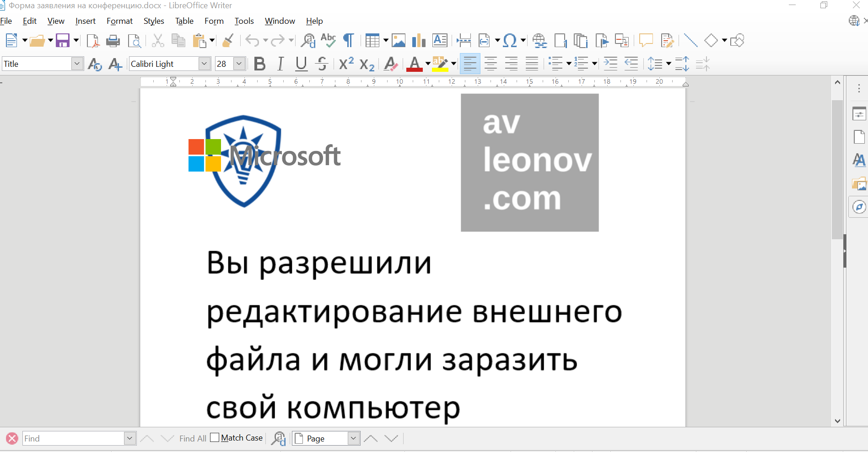Expand the font size 28 dropdown
Viewport: 868px width, 452px height.
click(x=239, y=64)
